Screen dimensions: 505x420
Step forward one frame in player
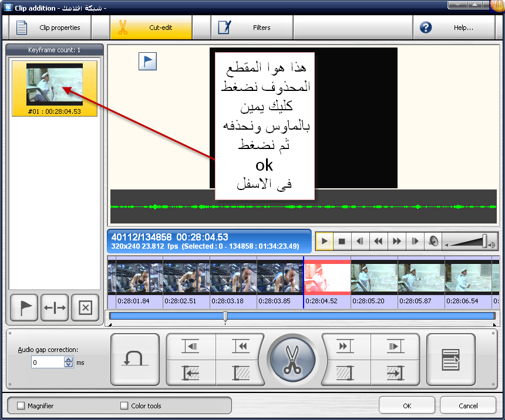(415, 241)
